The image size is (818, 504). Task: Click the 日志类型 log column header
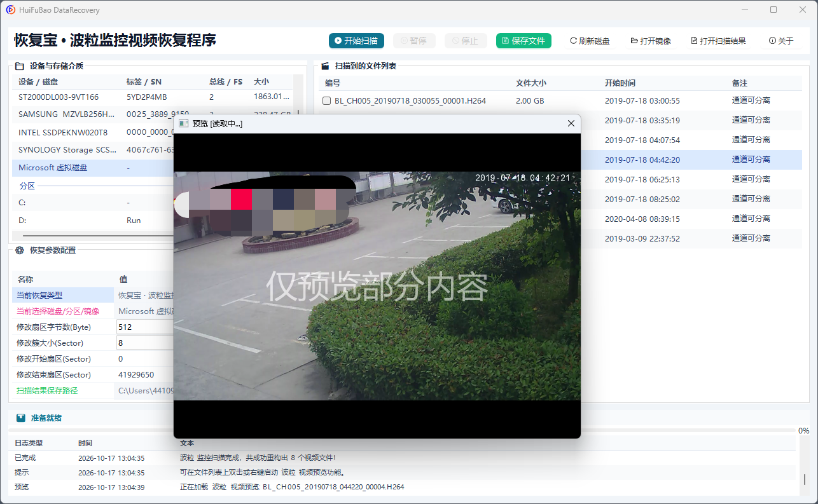point(29,443)
